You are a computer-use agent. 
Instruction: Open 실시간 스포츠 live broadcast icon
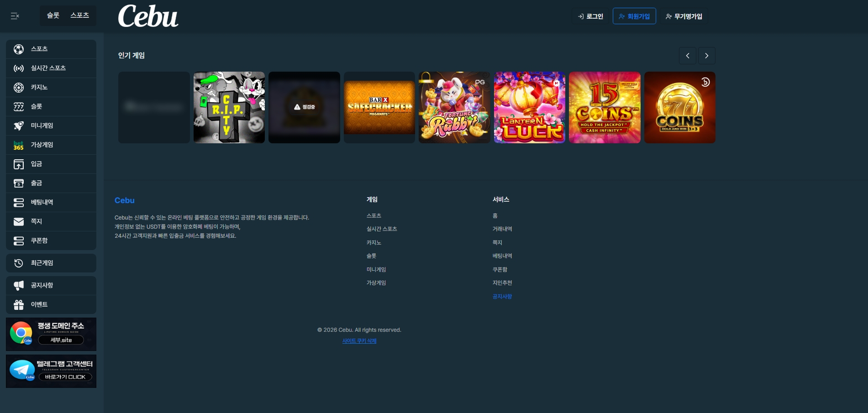[x=19, y=68]
